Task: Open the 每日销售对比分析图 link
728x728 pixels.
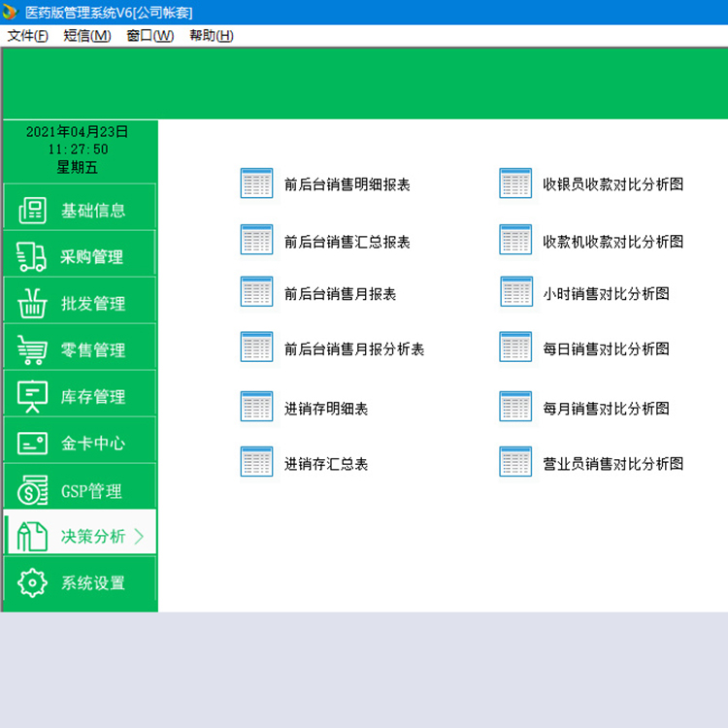Action: click(x=607, y=348)
